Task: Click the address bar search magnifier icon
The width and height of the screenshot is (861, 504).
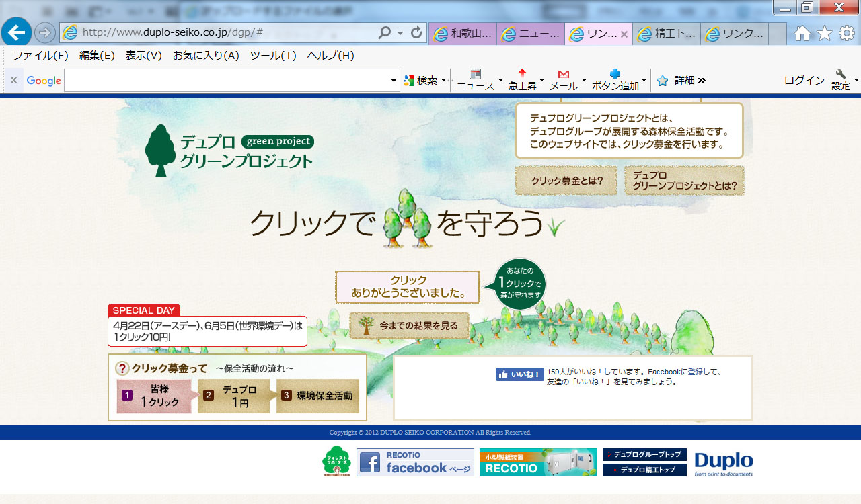Action: pyautogui.click(x=385, y=32)
